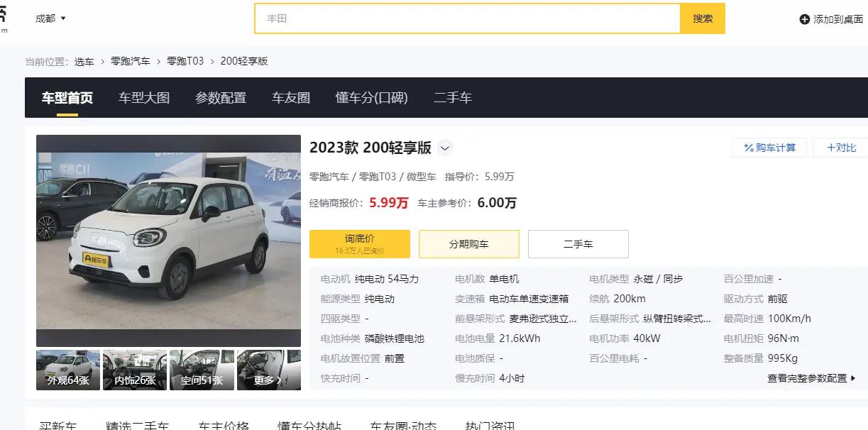Click the 购车计算 calculator icon
Image resolution: width=868 pixels, height=430 pixels.
[749, 148]
